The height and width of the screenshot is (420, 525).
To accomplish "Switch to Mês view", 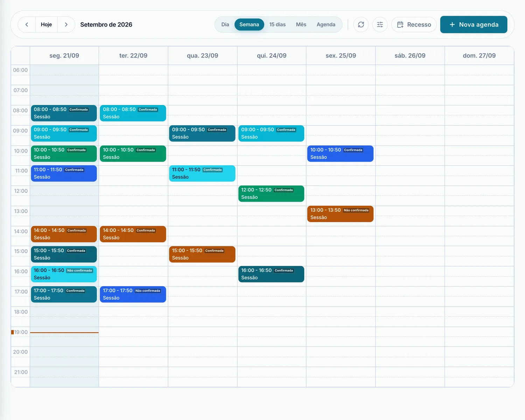I will coord(301,24).
